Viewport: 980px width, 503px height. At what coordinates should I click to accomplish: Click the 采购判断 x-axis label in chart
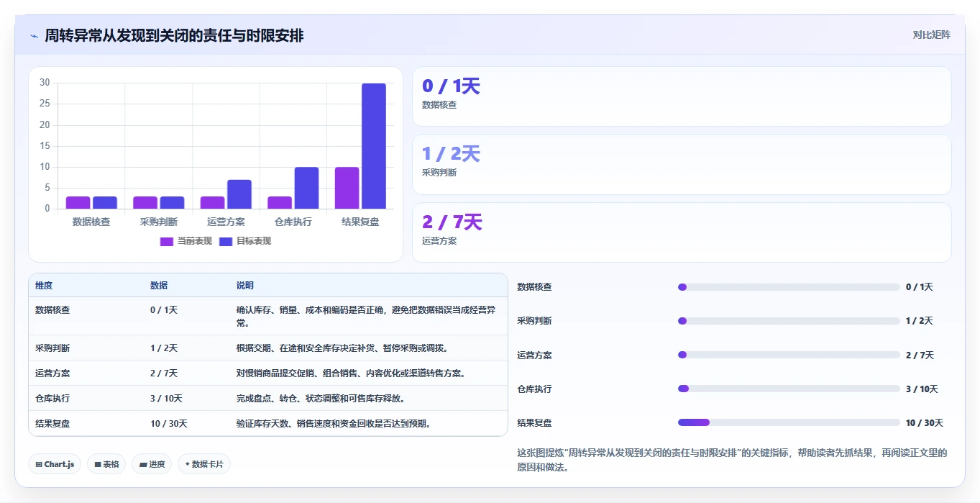(159, 222)
